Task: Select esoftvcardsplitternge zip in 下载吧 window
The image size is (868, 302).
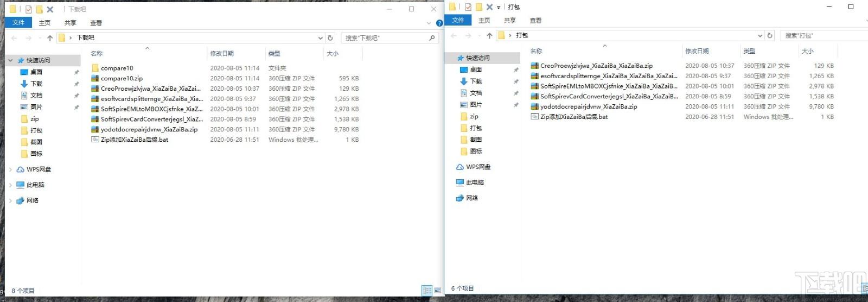Action: pyautogui.click(x=152, y=99)
